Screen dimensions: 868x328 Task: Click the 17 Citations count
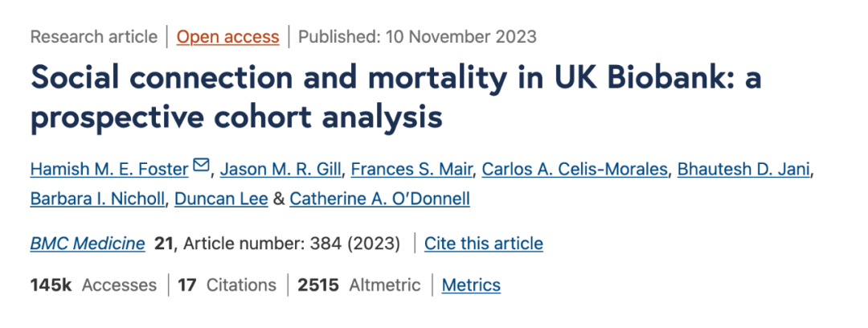point(227,285)
